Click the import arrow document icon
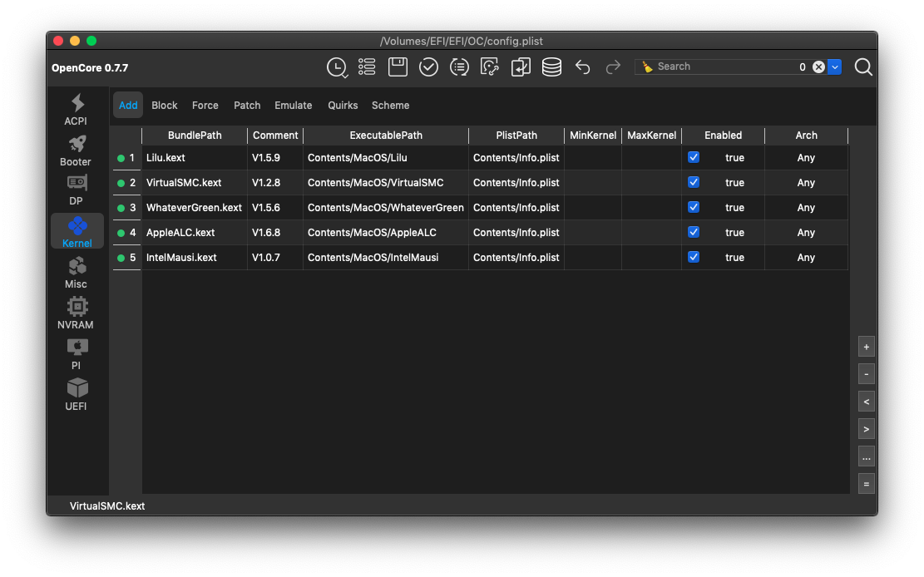This screenshot has height=577, width=924. point(521,67)
